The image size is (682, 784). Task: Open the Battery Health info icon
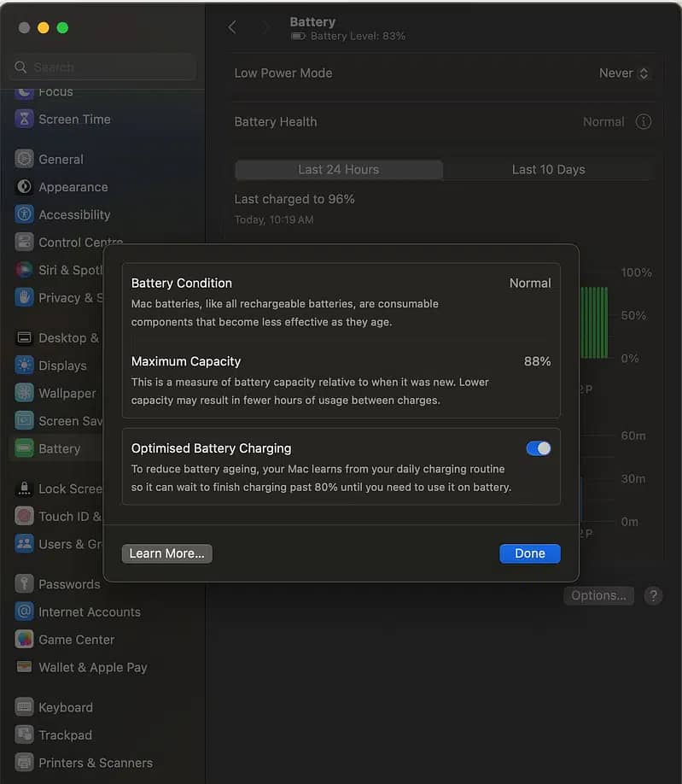click(643, 121)
